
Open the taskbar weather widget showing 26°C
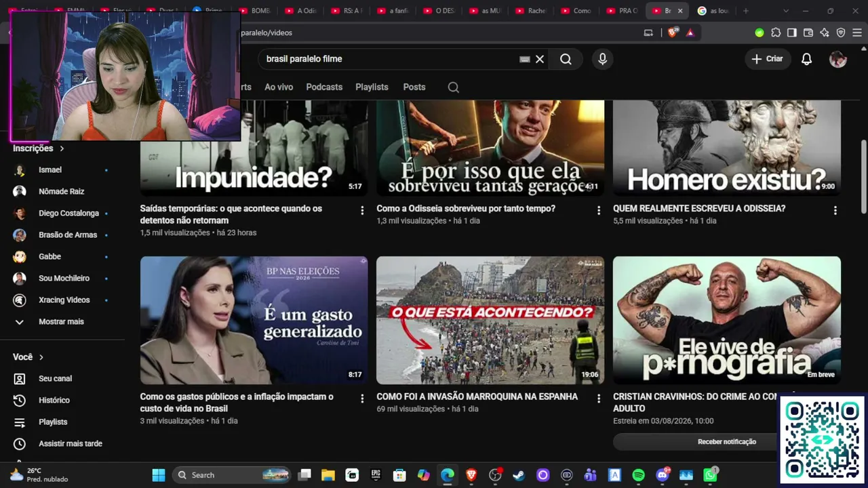pyautogui.click(x=39, y=475)
